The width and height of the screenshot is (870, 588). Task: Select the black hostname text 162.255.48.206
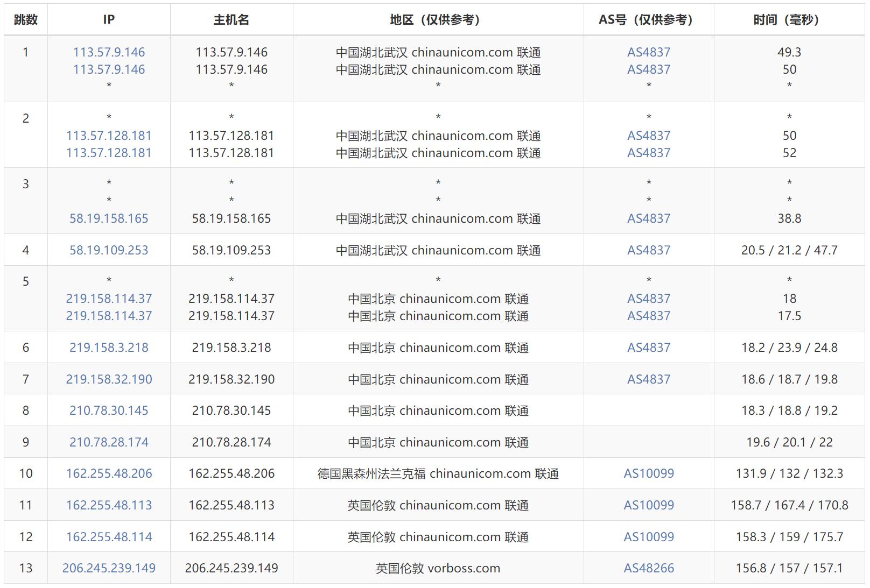click(231, 473)
